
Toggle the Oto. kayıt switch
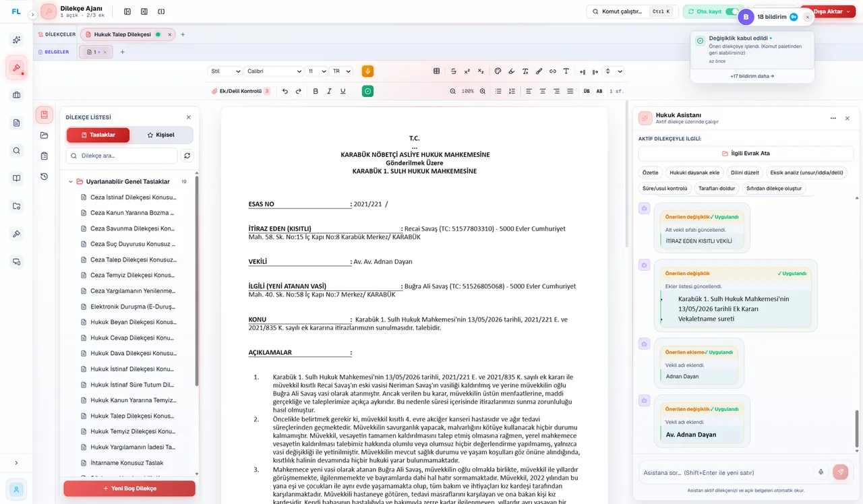pyautogui.click(x=731, y=11)
